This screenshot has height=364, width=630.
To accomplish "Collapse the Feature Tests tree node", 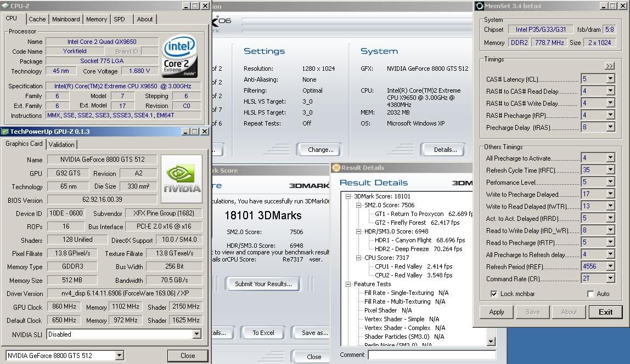I will pyautogui.click(x=348, y=284).
